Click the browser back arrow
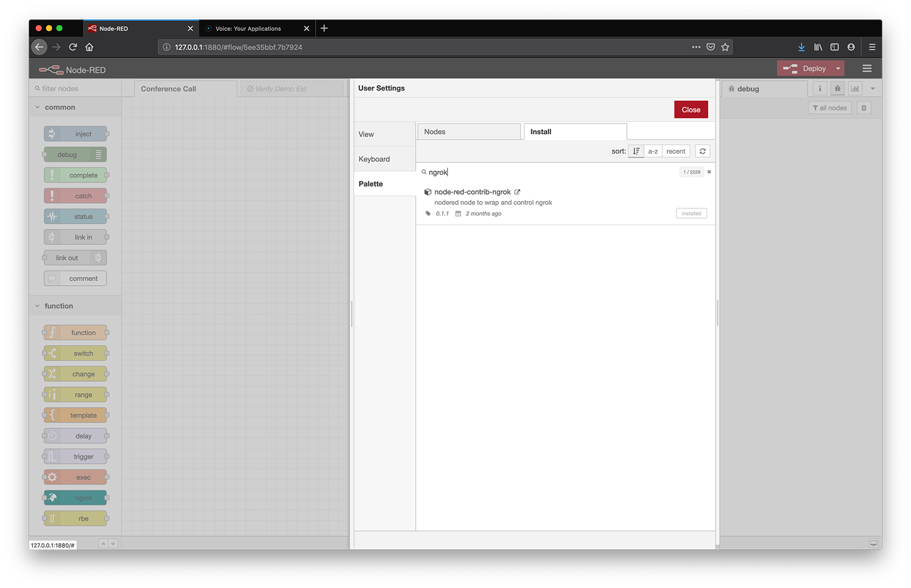 point(39,47)
